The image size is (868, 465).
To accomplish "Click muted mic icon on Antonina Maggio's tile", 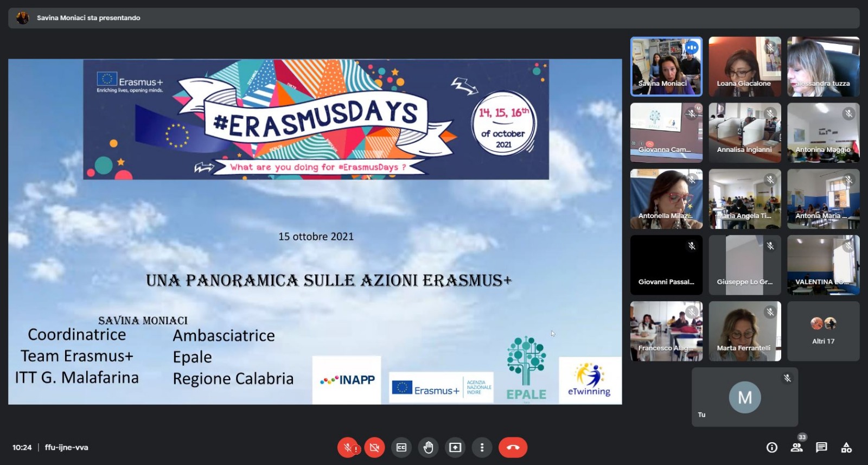I will pyautogui.click(x=849, y=113).
